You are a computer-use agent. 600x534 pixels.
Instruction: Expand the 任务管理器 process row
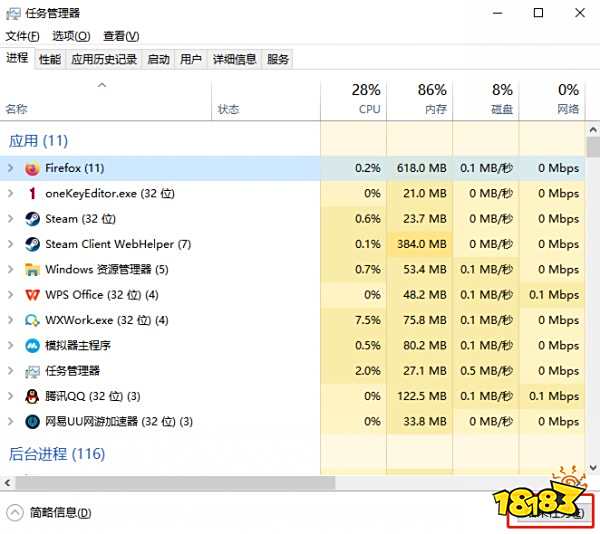(x=11, y=371)
